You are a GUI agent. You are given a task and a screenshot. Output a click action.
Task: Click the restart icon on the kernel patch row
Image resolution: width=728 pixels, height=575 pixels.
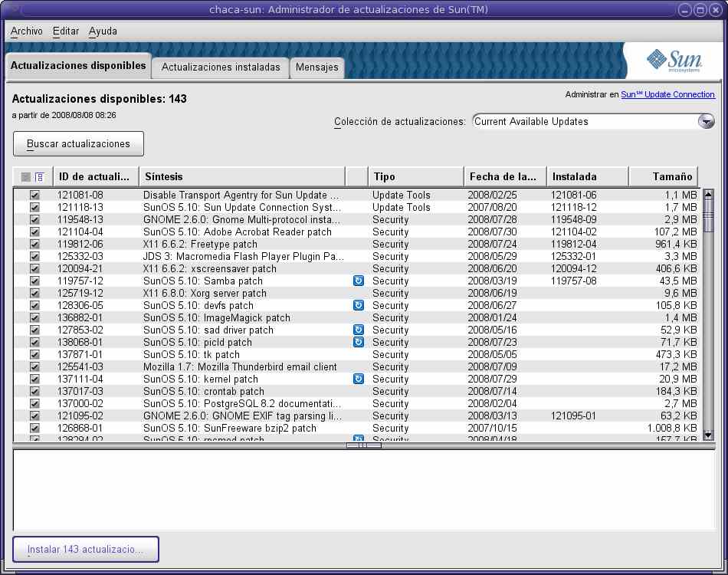359,379
